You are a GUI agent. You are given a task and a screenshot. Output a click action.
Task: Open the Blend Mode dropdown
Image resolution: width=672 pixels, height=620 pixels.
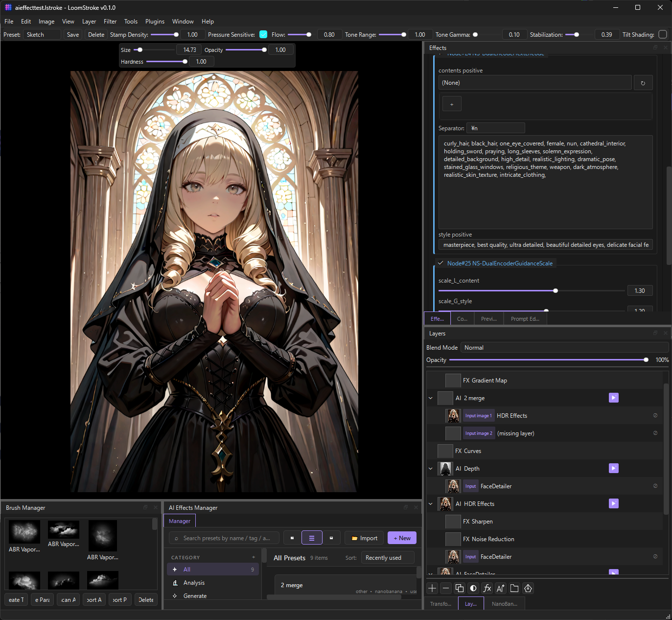point(565,347)
